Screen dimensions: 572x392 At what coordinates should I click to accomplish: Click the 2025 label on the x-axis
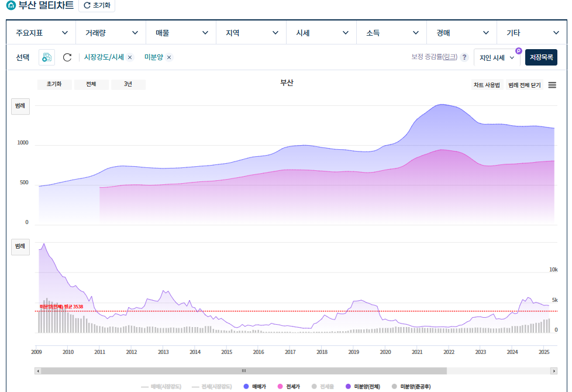click(544, 352)
